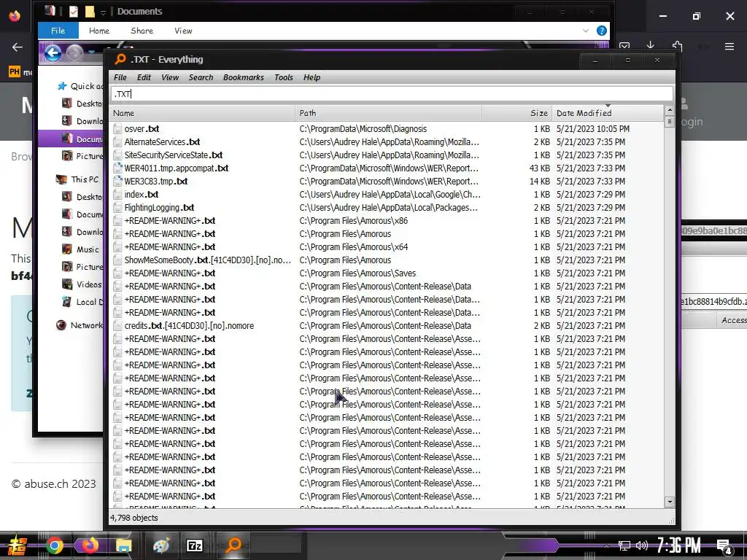The image size is (747, 560).
Task: Open the View menu in Everything
Action: pos(170,77)
